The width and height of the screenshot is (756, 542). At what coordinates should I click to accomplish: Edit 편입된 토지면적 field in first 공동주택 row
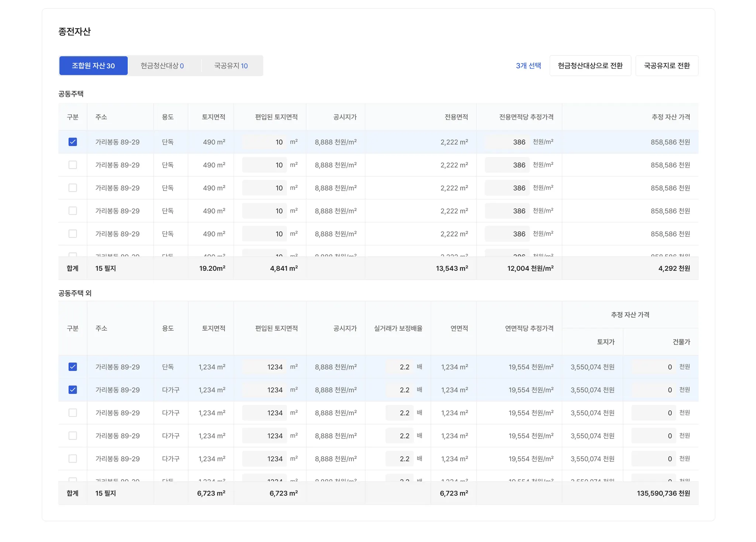pos(264,142)
